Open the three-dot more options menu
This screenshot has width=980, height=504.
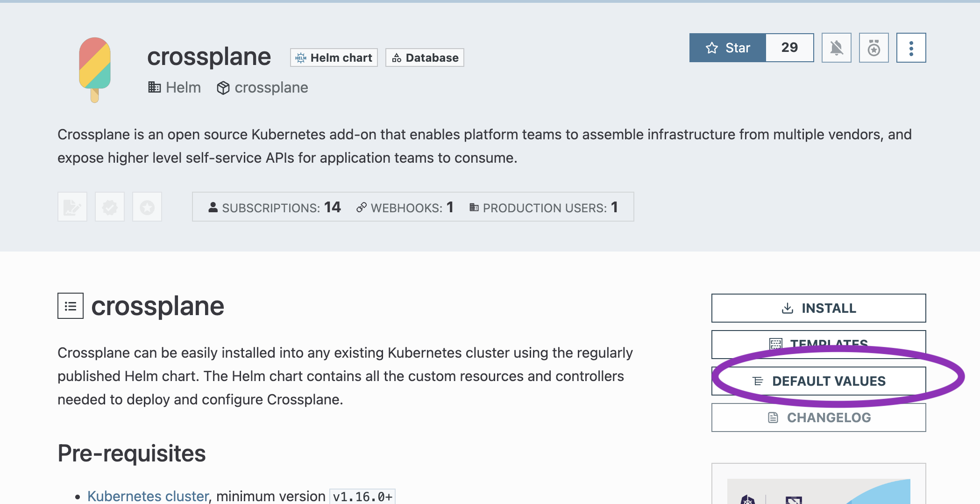tap(911, 48)
